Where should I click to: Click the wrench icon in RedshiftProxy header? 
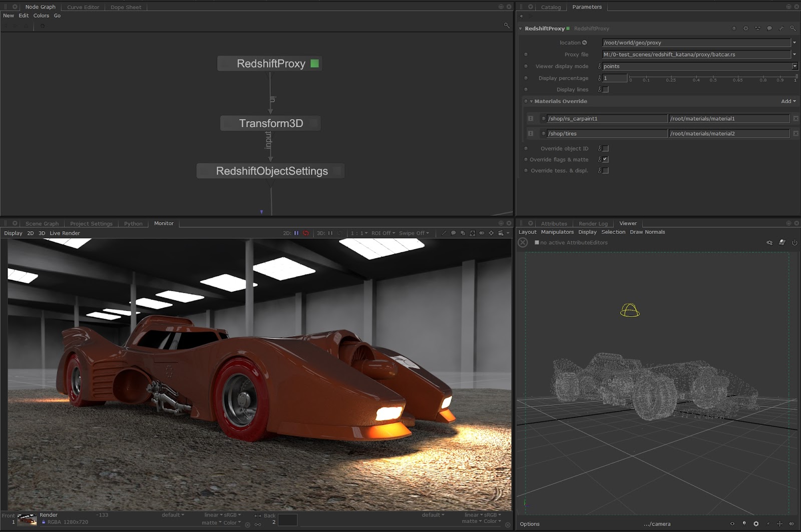pyautogui.click(x=781, y=29)
